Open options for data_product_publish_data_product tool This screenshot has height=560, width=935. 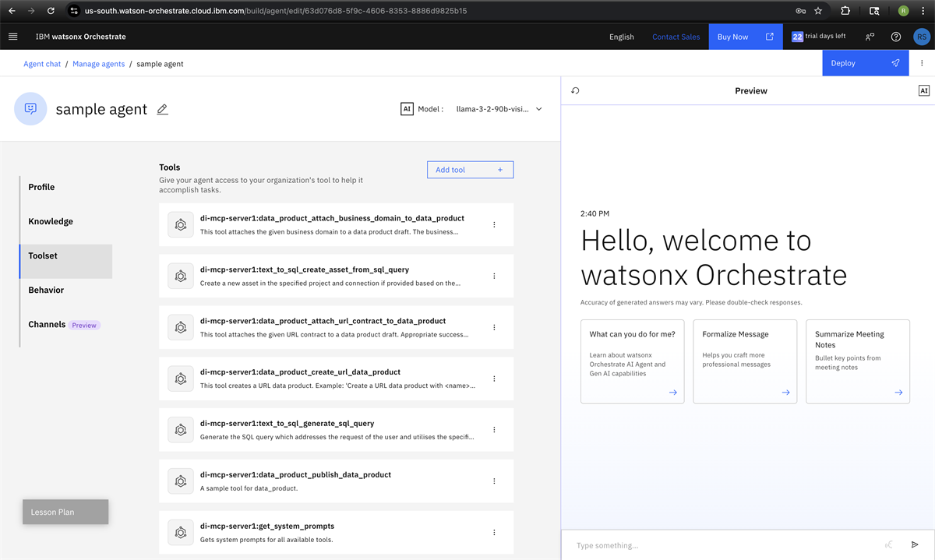pos(494,481)
